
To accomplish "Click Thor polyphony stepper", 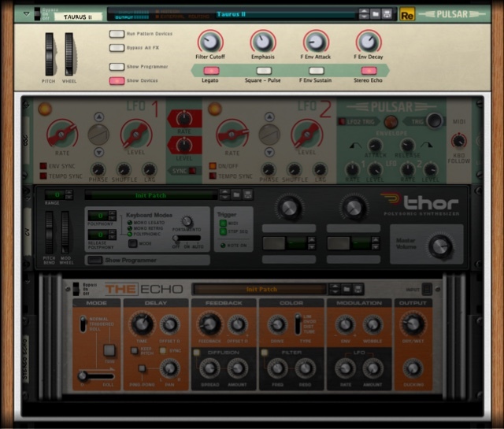I will click(x=112, y=216).
